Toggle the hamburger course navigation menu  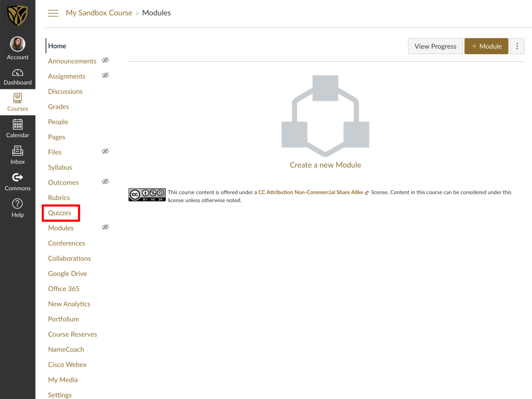coord(53,13)
